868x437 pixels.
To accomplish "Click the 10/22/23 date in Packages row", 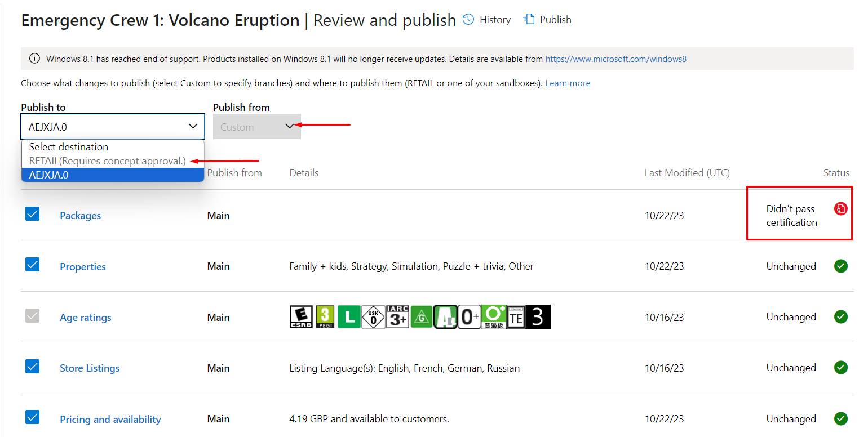I will [664, 216].
